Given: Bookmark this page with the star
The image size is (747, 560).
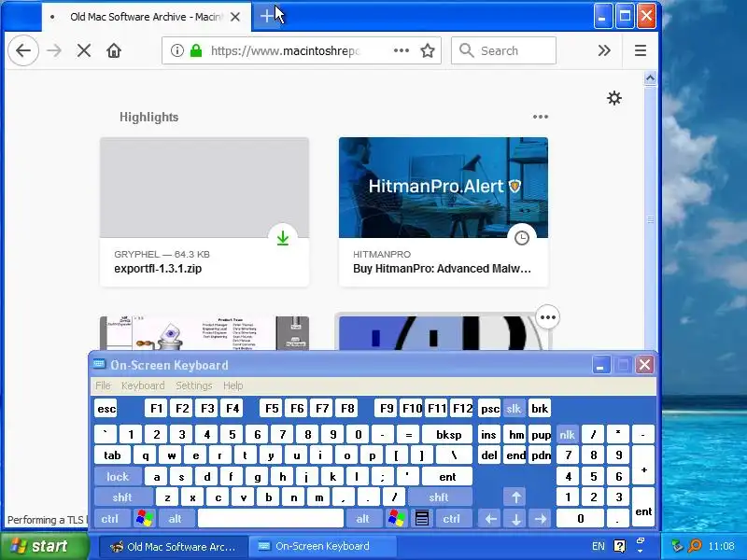Looking at the screenshot, I should tap(428, 50).
